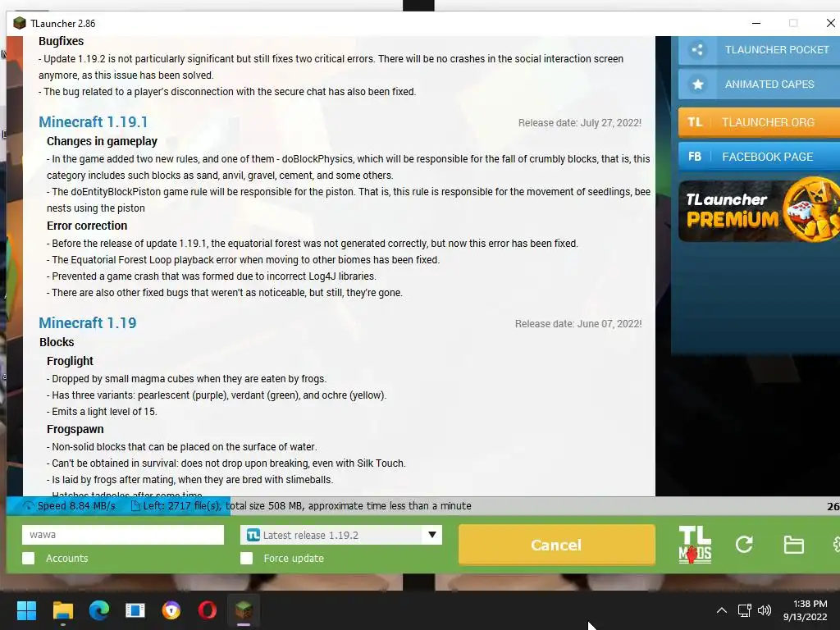Click Release date: June 07, 2022 text
840x630 pixels.
click(578, 323)
